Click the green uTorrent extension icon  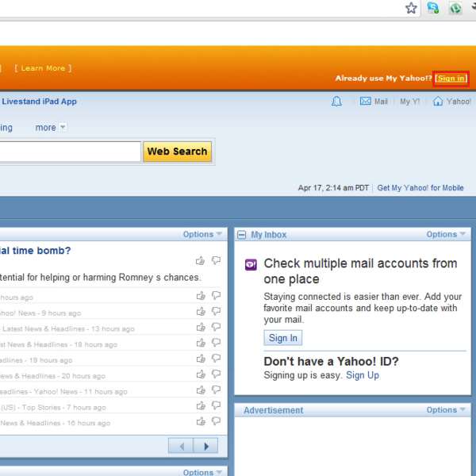(x=455, y=8)
